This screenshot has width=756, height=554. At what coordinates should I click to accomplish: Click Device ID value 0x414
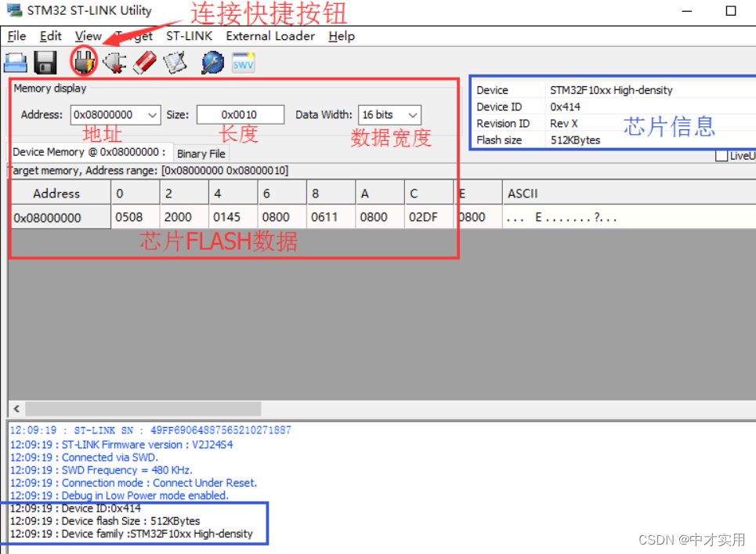(x=565, y=107)
